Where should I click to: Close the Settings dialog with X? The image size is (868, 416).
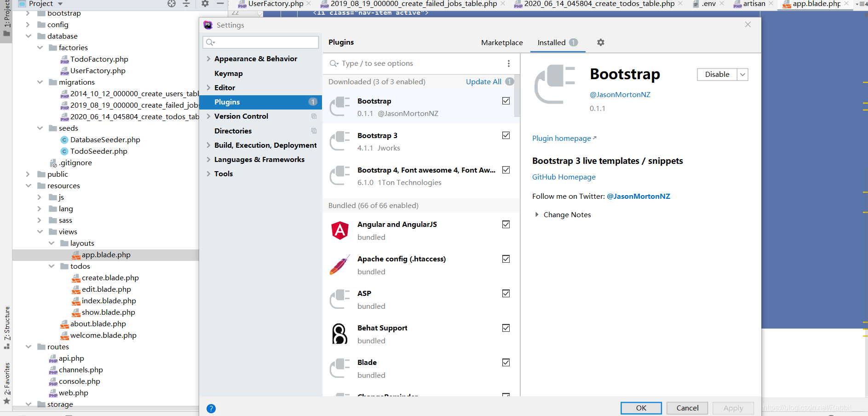click(748, 24)
